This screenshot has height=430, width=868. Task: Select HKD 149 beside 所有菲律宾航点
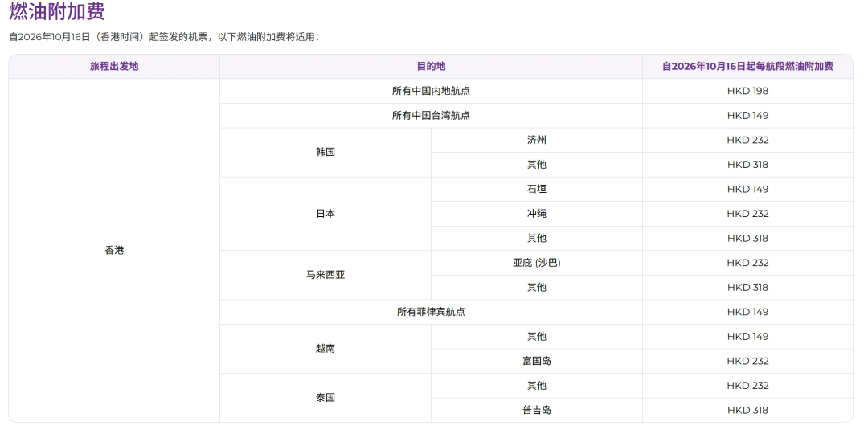coord(747,312)
